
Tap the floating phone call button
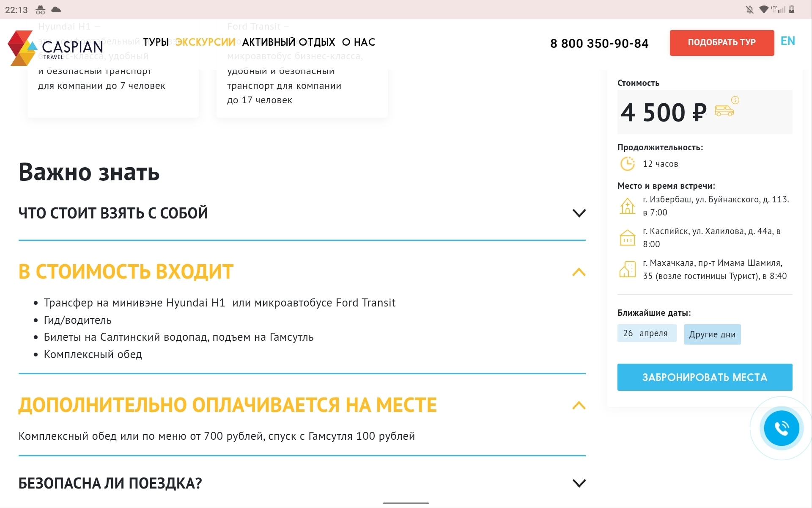coord(781,428)
